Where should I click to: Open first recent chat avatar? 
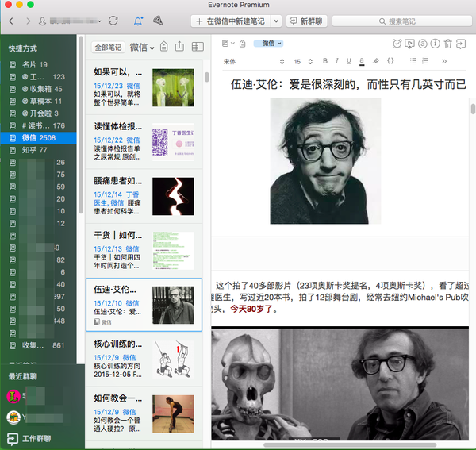[x=13, y=396]
